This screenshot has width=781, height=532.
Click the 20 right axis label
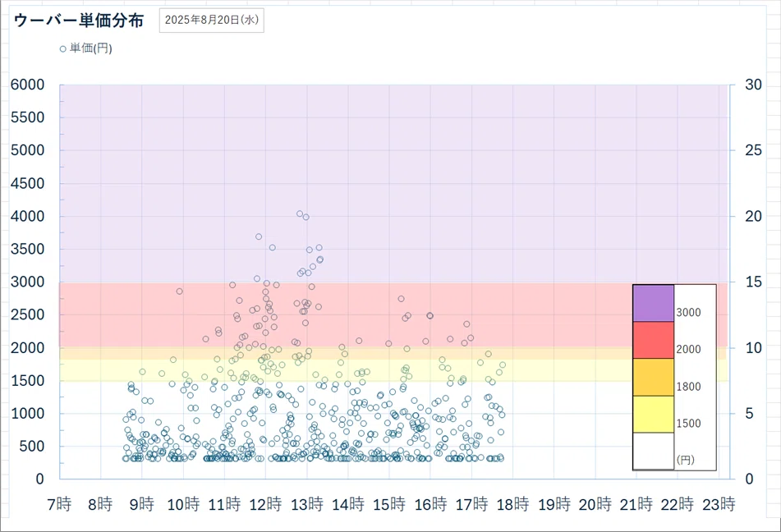[754, 216]
